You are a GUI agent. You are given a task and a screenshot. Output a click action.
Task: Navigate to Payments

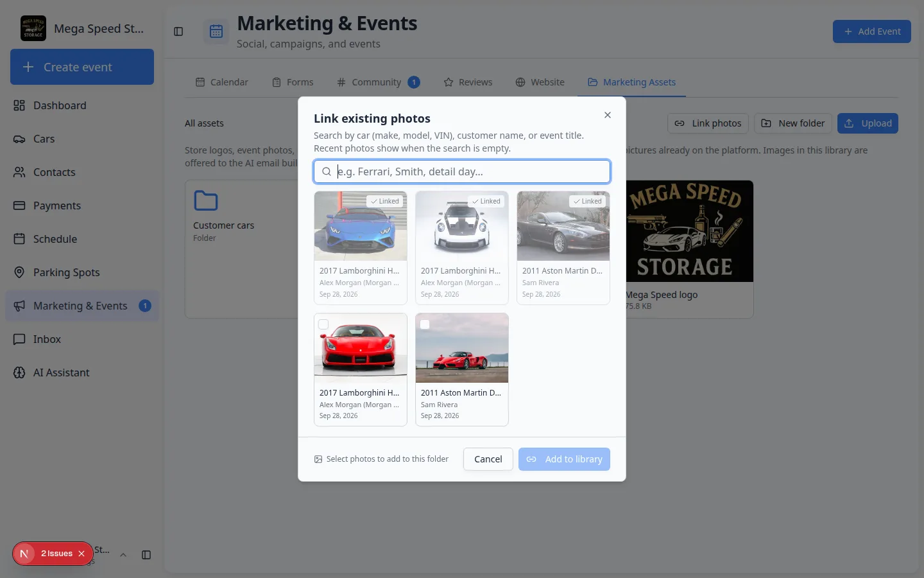point(82,206)
